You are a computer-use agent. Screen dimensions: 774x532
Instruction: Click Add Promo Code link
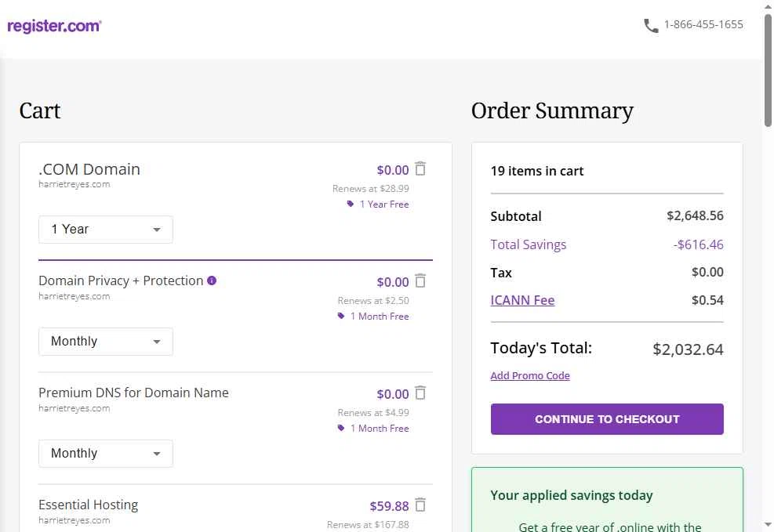click(x=529, y=376)
